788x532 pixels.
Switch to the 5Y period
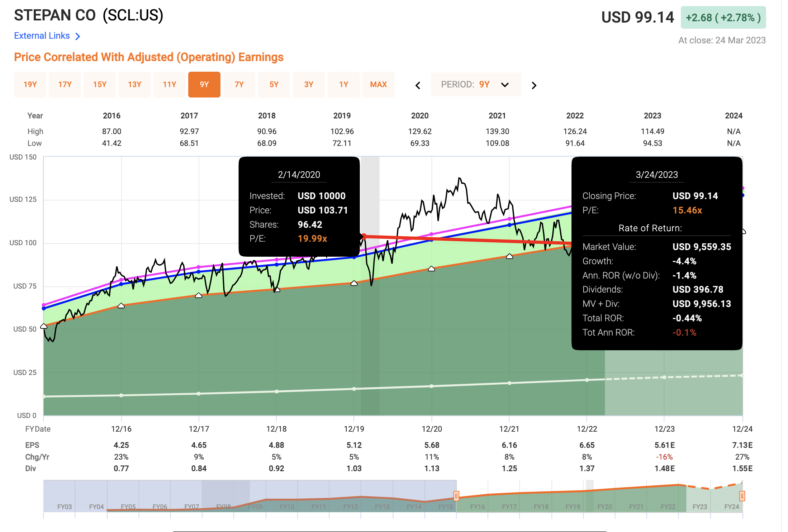click(274, 85)
